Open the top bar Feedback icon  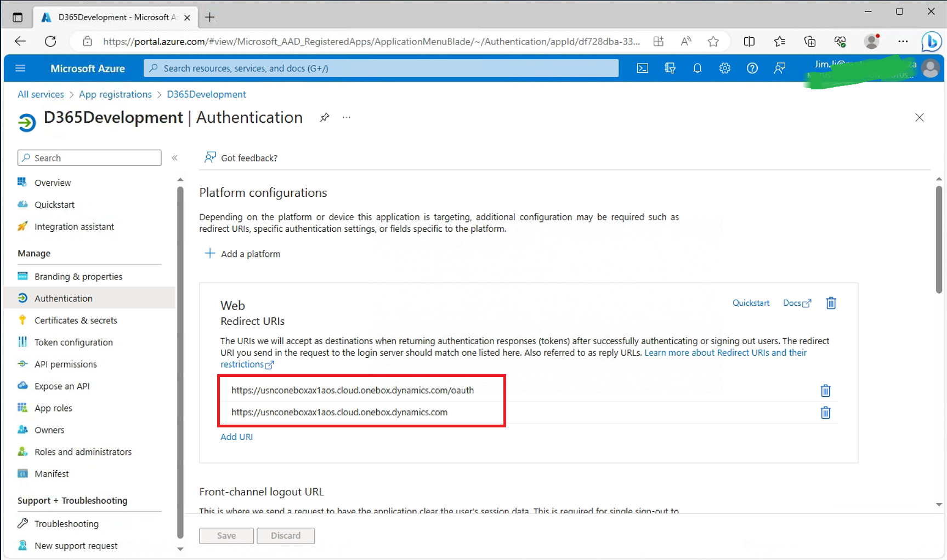(780, 68)
